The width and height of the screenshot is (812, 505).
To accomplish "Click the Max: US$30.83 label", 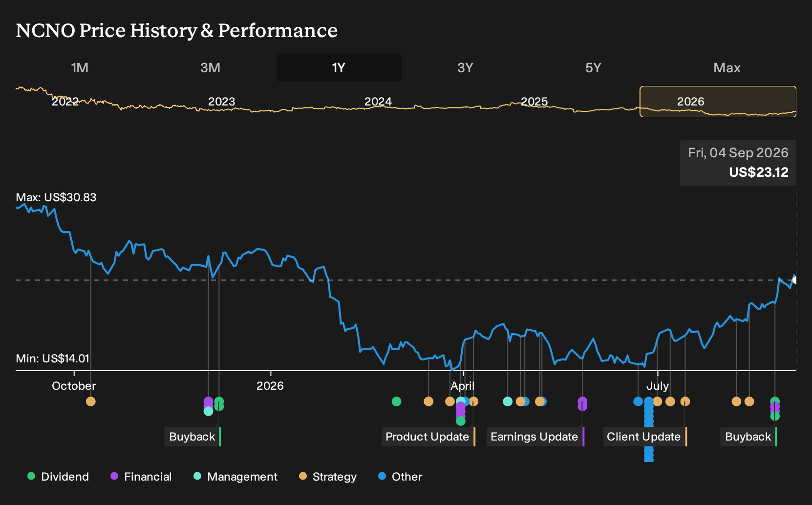I will (x=56, y=197).
